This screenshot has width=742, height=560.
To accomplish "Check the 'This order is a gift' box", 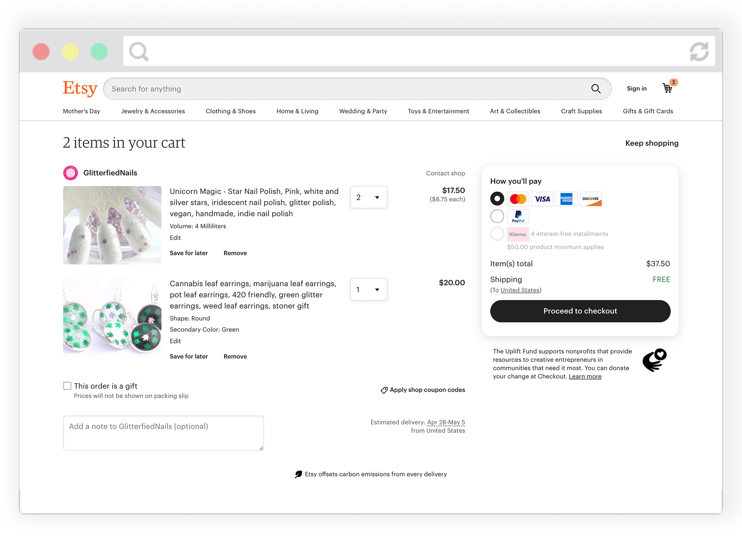I will [x=67, y=386].
